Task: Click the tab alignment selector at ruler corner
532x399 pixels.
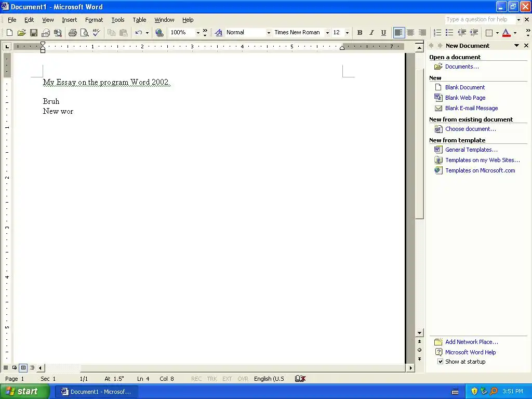Action: pos(7,46)
